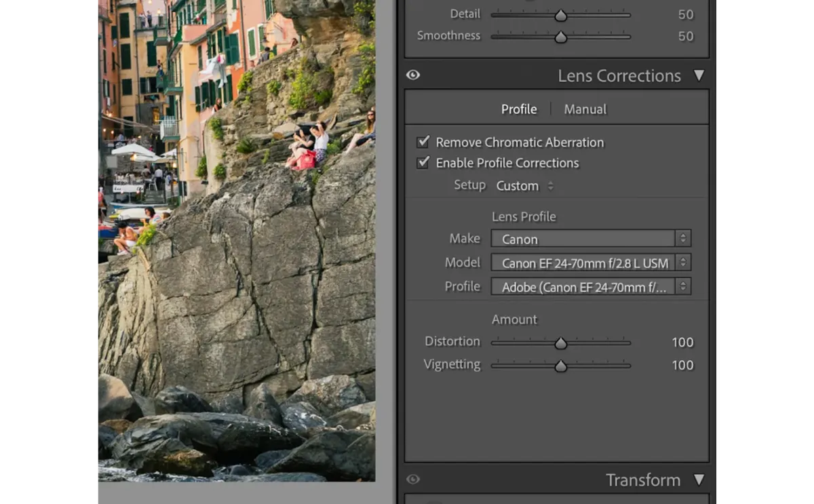
Task: Switch to the Manual tab
Action: [x=584, y=109]
